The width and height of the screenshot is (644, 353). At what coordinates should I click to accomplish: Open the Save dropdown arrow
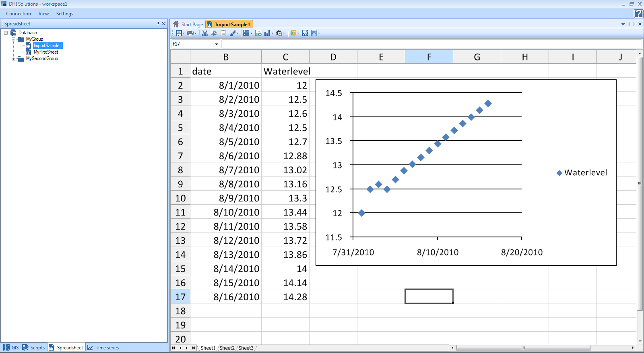point(184,33)
